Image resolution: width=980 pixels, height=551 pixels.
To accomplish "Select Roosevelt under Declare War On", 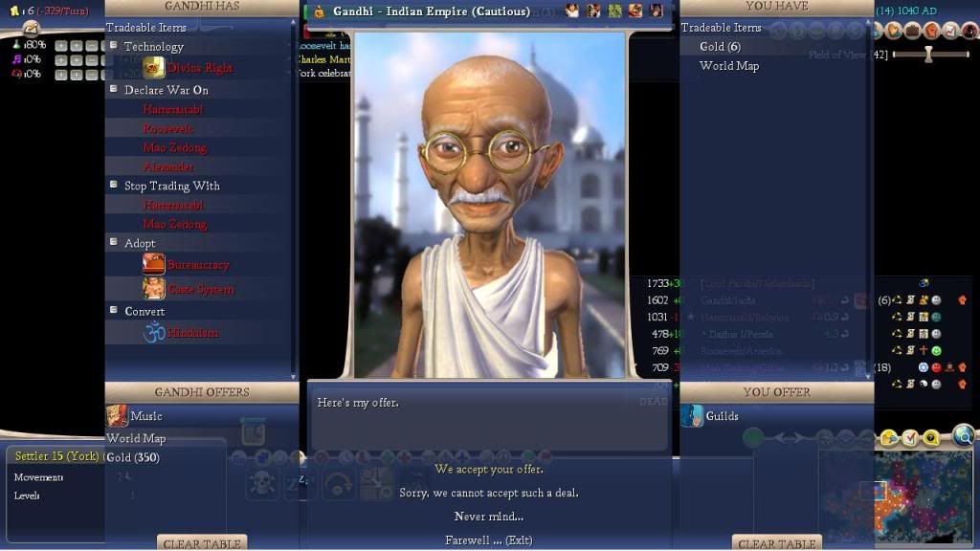I will coord(168,129).
